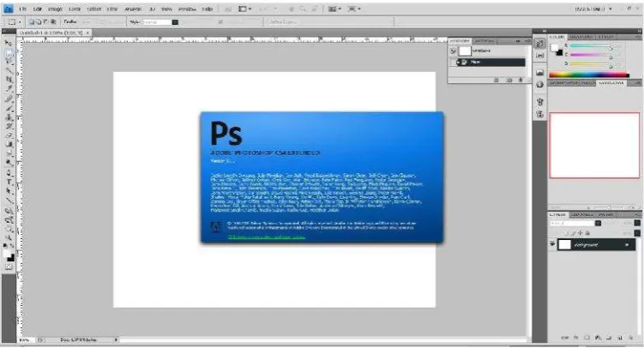Screen dimensions: 644x348
Task: Click the green legal notices link
Action: click(x=266, y=237)
